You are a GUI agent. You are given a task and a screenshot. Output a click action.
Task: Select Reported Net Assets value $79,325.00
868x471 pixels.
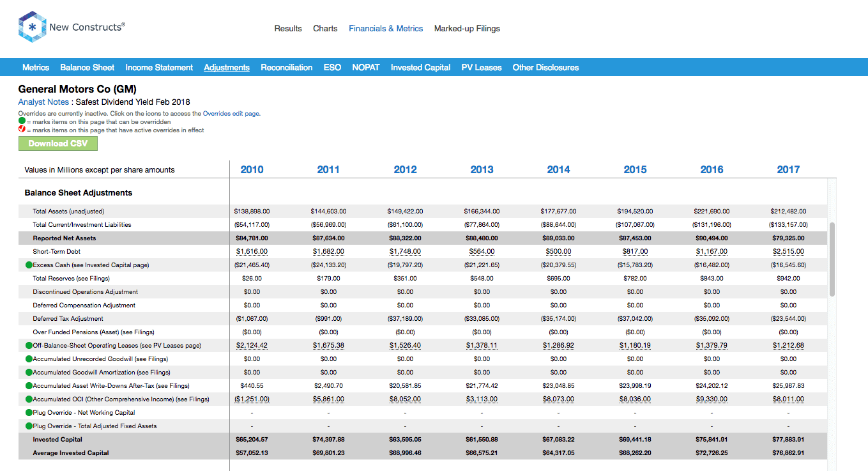[x=788, y=238]
